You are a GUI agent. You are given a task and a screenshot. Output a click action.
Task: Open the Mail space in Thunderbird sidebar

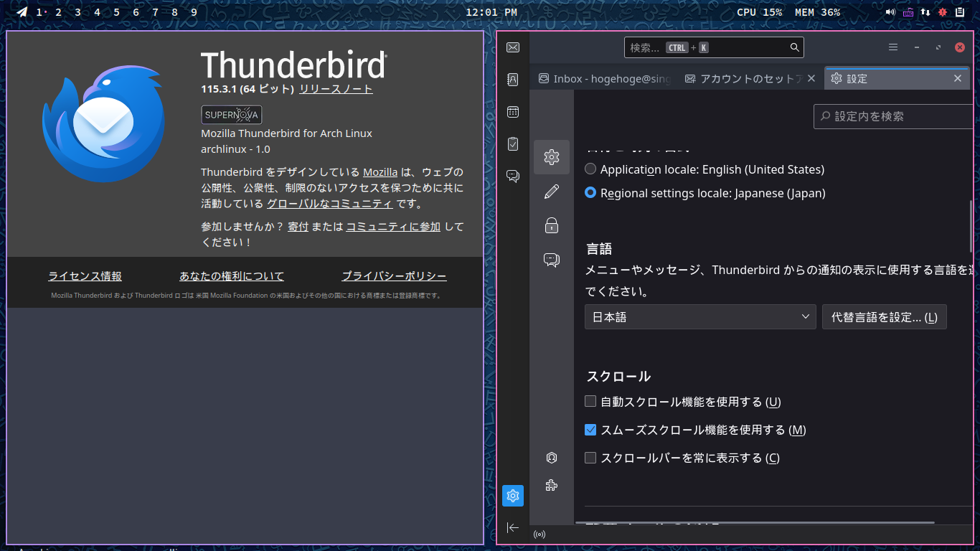point(513,47)
